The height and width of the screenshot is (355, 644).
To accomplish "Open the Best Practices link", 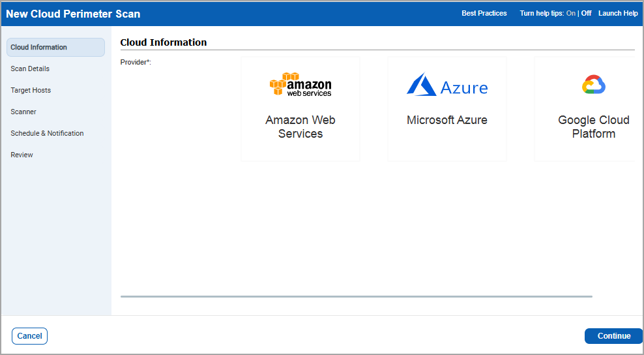I will coord(484,13).
